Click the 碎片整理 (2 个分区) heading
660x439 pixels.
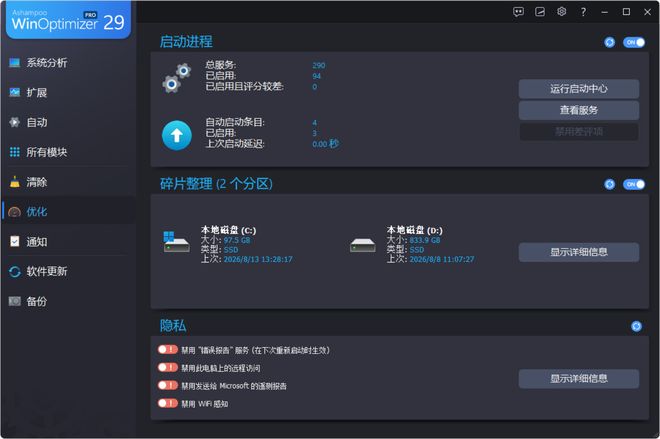pos(216,184)
